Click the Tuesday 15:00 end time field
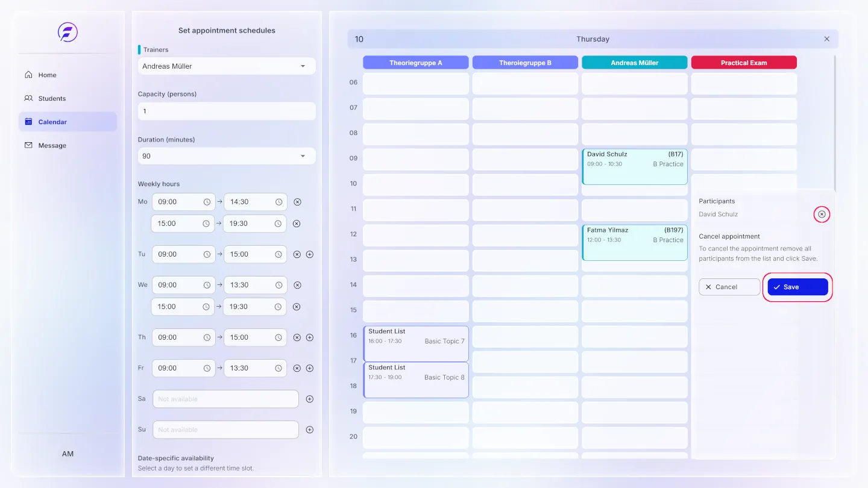The height and width of the screenshot is (488, 868). coord(256,254)
